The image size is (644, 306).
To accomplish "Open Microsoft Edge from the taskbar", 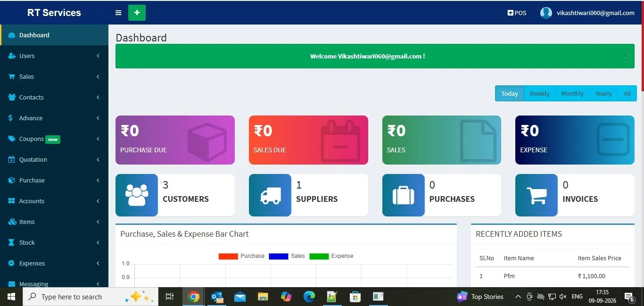I will click(309, 297).
